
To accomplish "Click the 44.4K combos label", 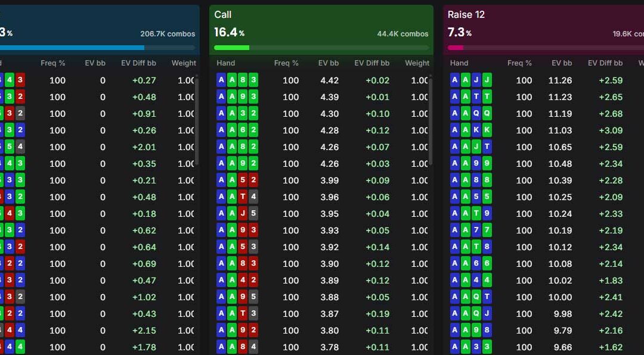I will coord(402,34).
